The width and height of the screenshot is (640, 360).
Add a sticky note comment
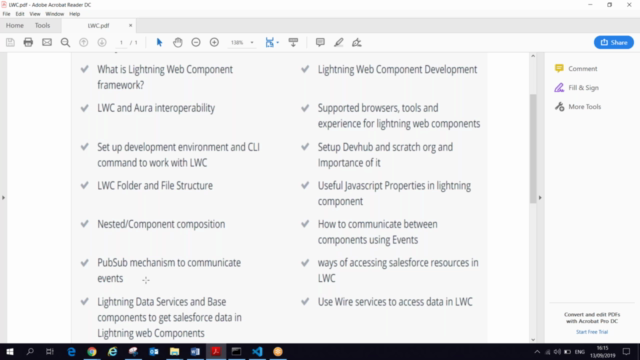click(320, 42)
